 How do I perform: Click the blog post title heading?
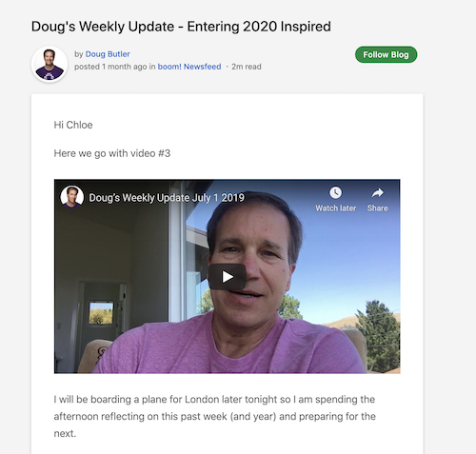(x=181, y=27)
